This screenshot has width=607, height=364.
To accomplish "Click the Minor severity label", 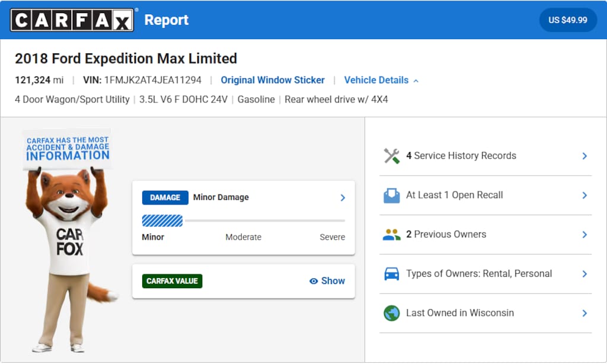I will click(153, 237).
